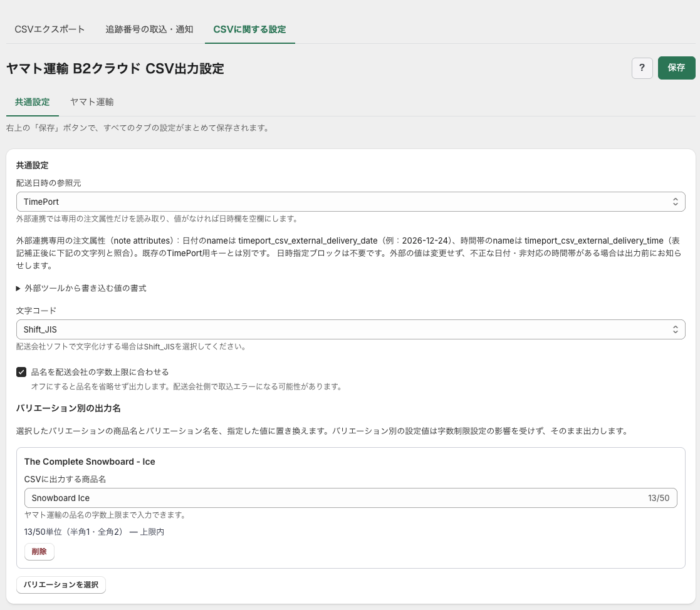
Task: Click the red 削除 button
Action: (x=39, y=552)
